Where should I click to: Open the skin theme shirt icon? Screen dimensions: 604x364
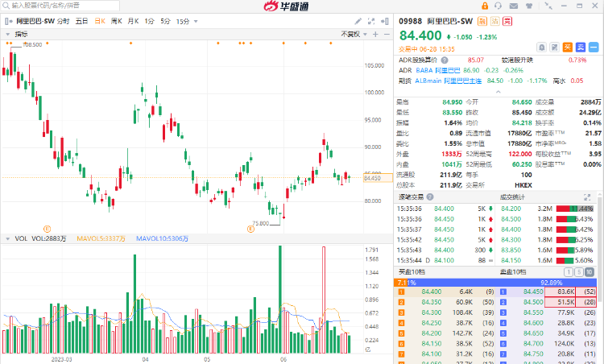pos(529,6)
